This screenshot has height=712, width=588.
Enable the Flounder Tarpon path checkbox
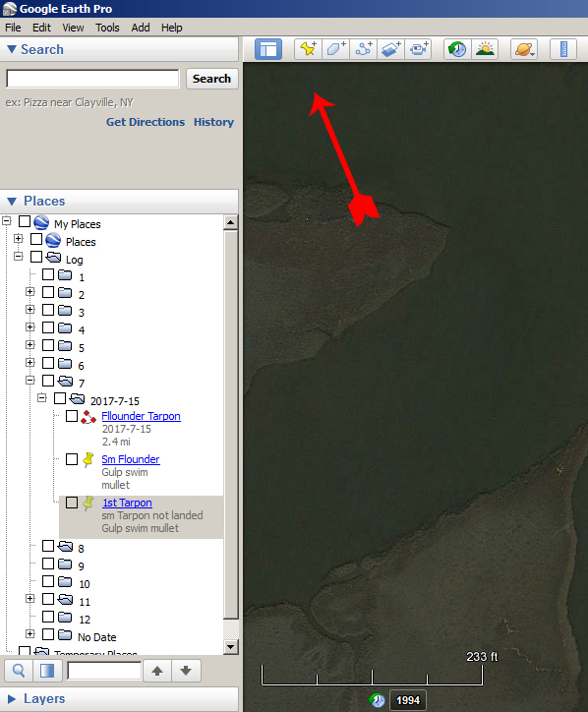click(x=72, y=416)
